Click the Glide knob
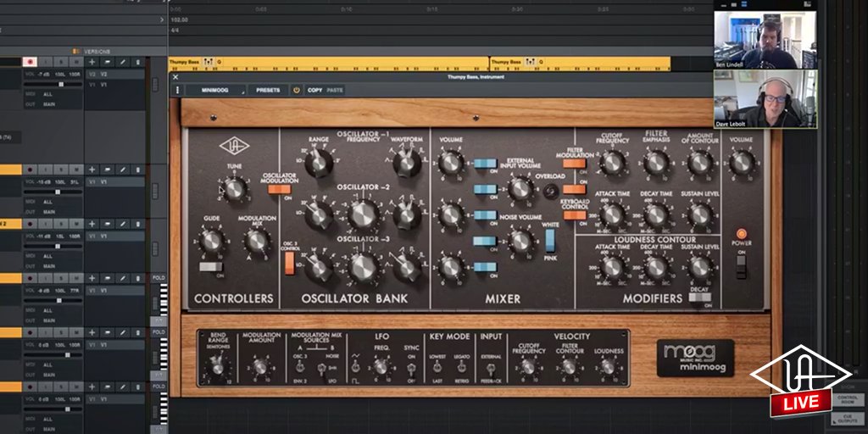Viewport: 868px width, 434px height. pos(211,241)
